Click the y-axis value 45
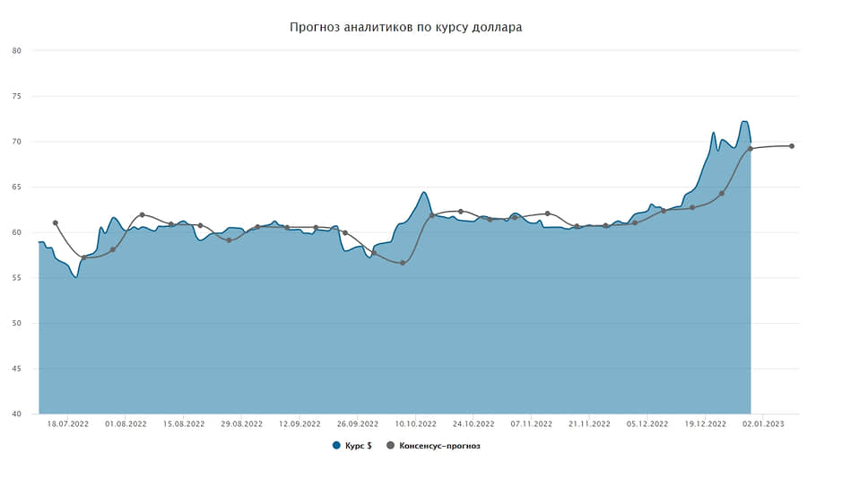The image size is (868, 488). [x=17, y=369]
